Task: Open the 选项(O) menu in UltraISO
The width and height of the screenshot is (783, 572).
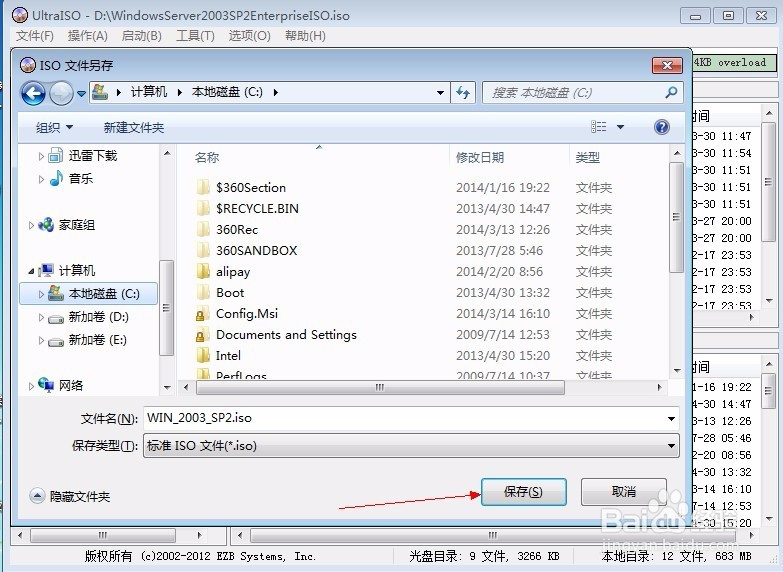Action: pos(250,36)
